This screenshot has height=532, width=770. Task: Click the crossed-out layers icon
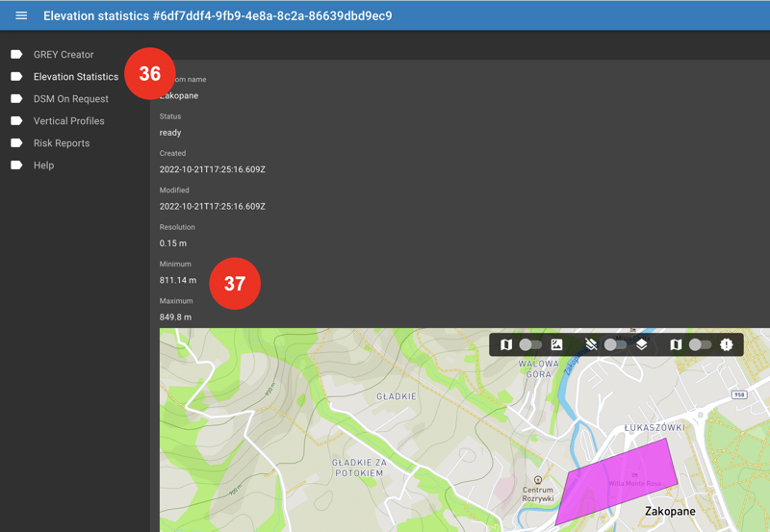[591, 344]
